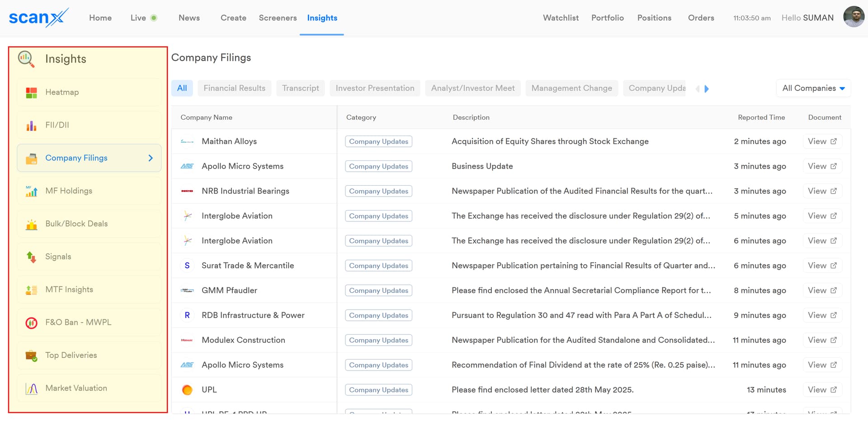The width and height of the screenshot is (868, 427).
Task: Click the user profile avatar
Action: 854,17
